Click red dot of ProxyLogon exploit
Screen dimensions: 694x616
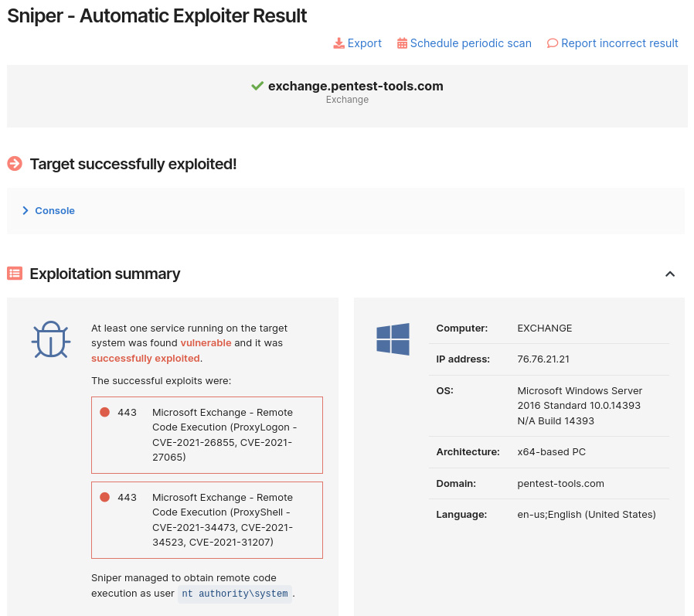104,412
